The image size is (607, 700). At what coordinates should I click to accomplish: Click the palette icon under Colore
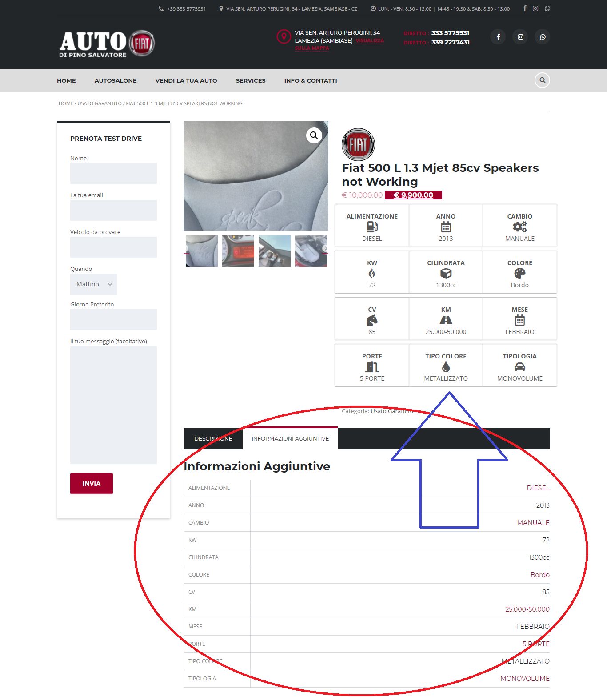pyautogui.click(x=520, y=274)
